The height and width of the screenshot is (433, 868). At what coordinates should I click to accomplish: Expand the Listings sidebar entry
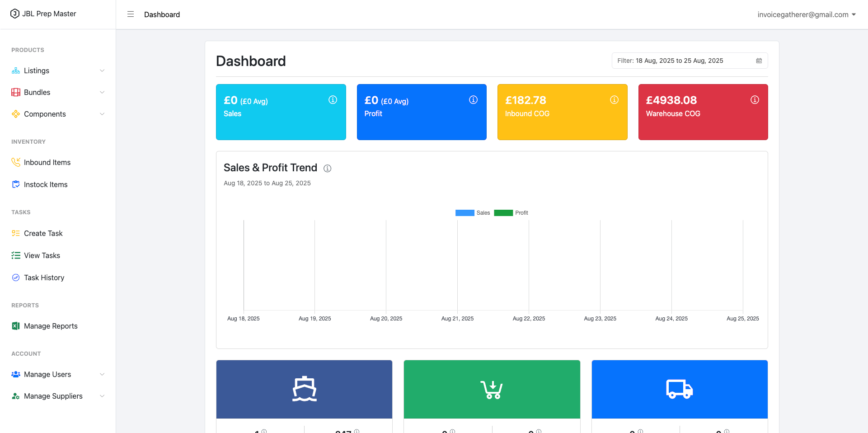(x=102, y=71)
